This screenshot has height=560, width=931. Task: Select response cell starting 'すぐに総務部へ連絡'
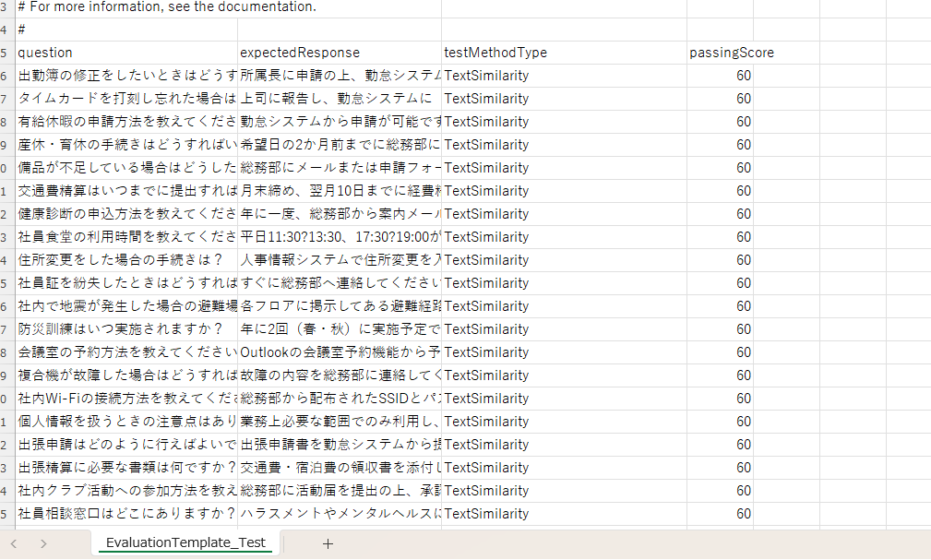pos(340,283)
